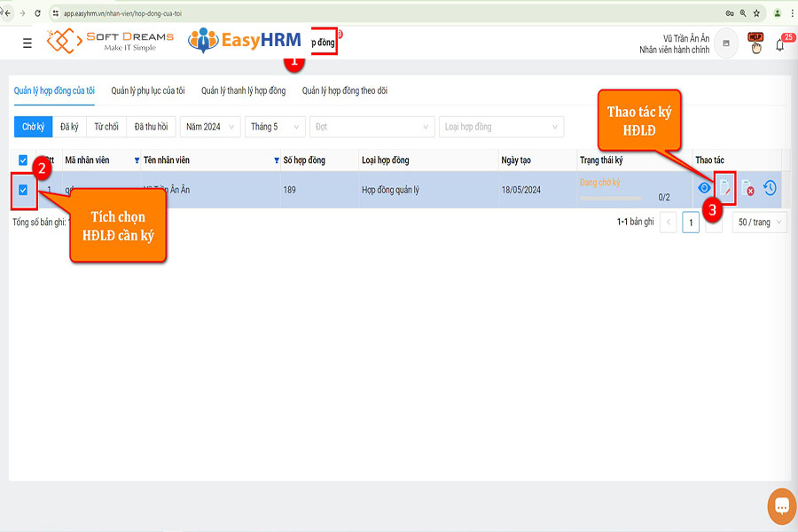Open the Năm 2024 year dropdown

pyautogui.click(x=208, y=127)
